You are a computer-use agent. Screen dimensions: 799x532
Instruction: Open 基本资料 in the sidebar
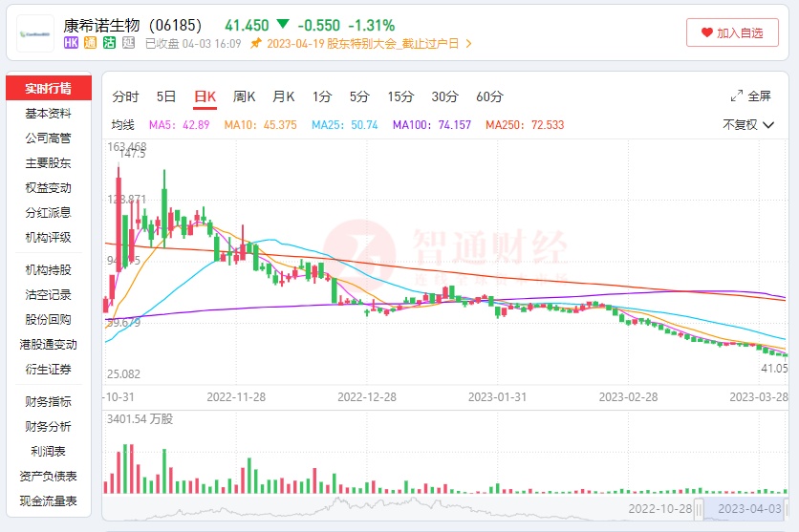[x=48, y=114]
